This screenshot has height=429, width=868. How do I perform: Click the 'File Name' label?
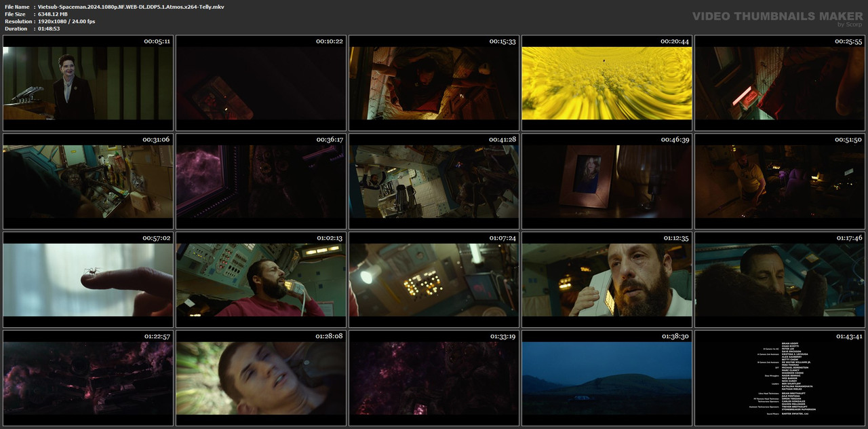point(17,7)
